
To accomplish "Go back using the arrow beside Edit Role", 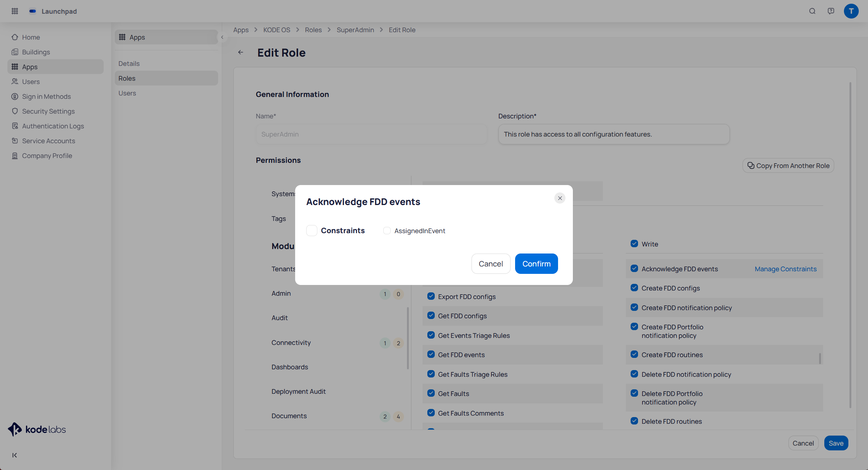I will click(241, 52).
